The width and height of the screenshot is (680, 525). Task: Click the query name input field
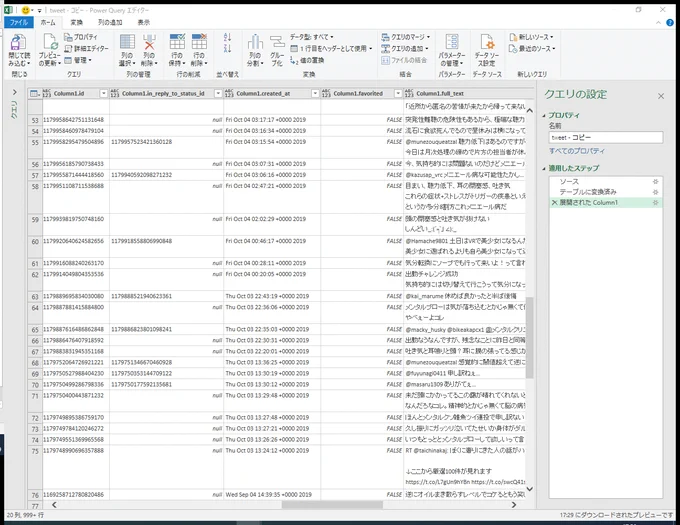click(x=605, y=137)
